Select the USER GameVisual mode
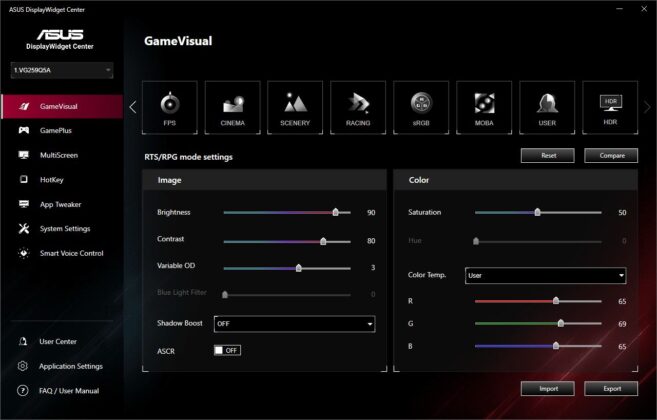 tap(547, 107)
